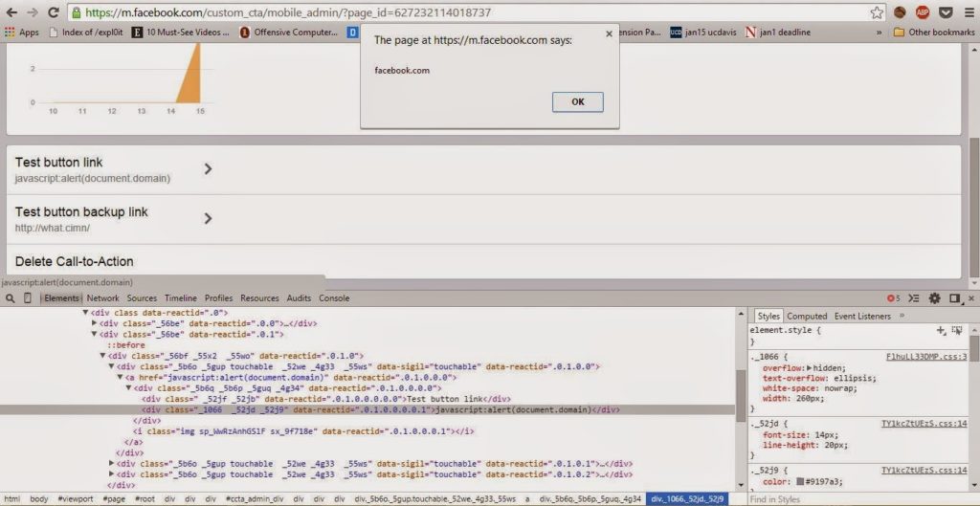Select the Event Listeners sidebar tab

coord(862,316)
